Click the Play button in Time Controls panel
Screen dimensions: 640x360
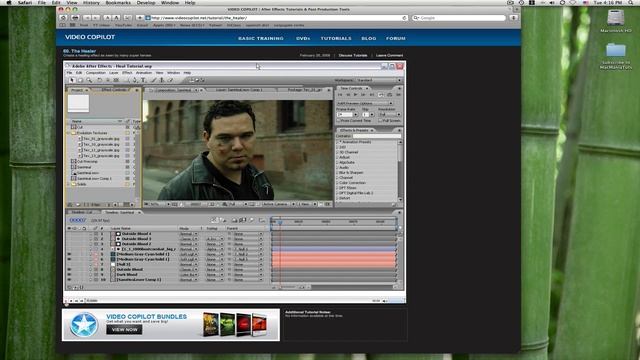click(355, 95)
